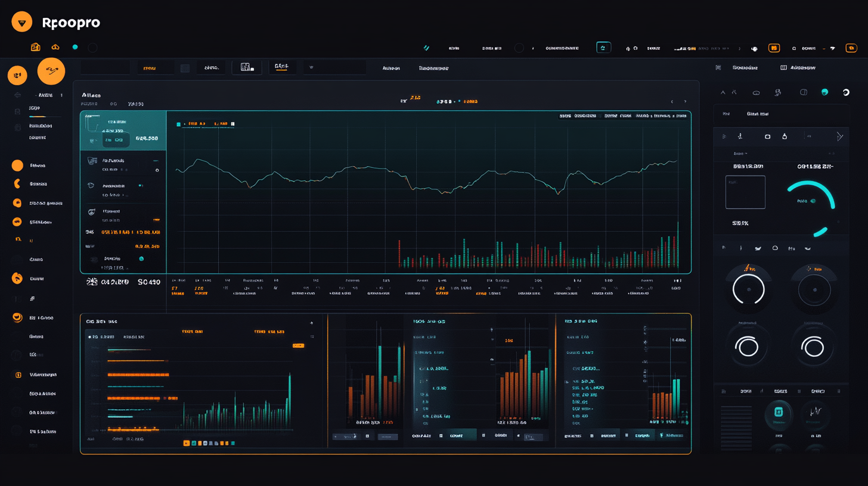Open the orange folder icon under the logo
This screenshot has width=868, height=486.
35,47
